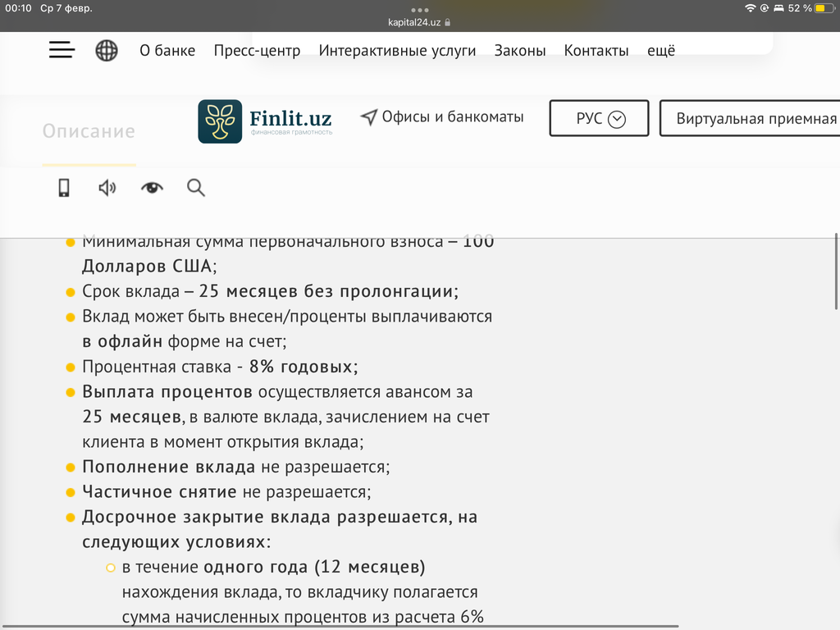
Task: Click the speaker audio reader icon
Action: [107, 188]
